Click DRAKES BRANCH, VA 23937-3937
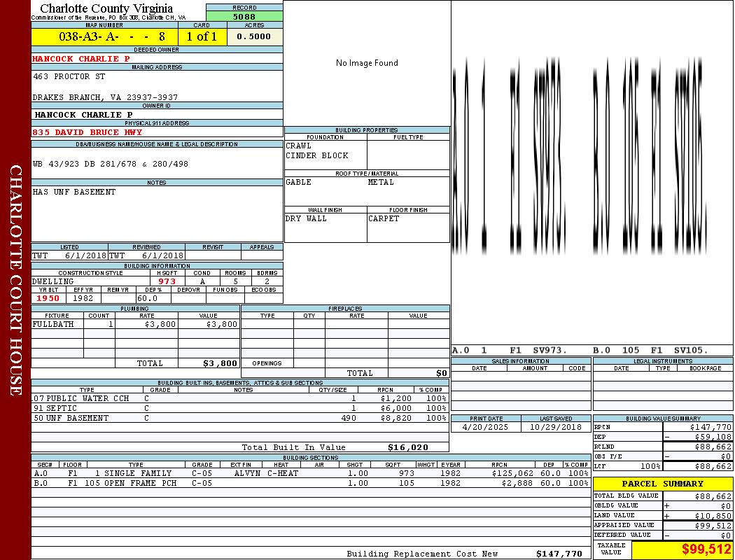 tap(105, 97)
